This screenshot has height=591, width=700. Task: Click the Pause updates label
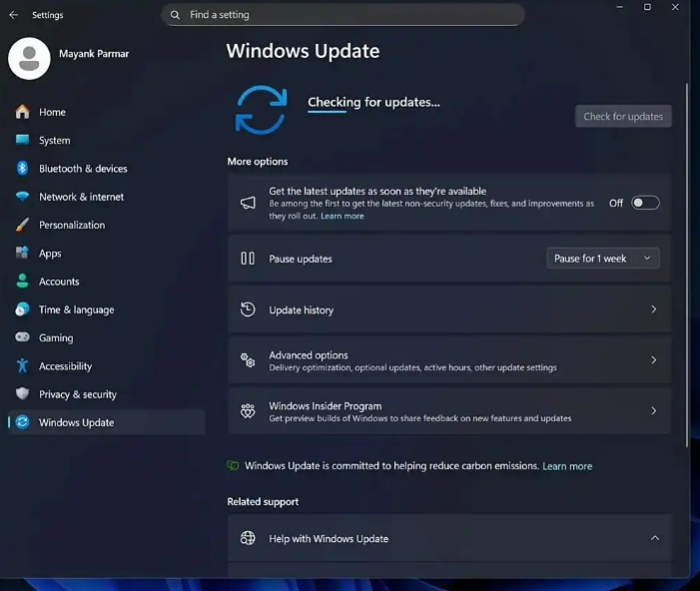pos(301,259)
